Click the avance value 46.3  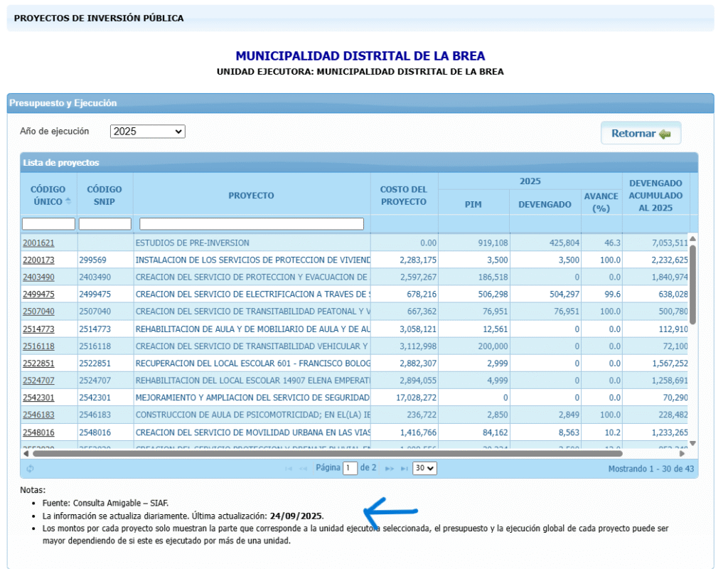(612, 243)
